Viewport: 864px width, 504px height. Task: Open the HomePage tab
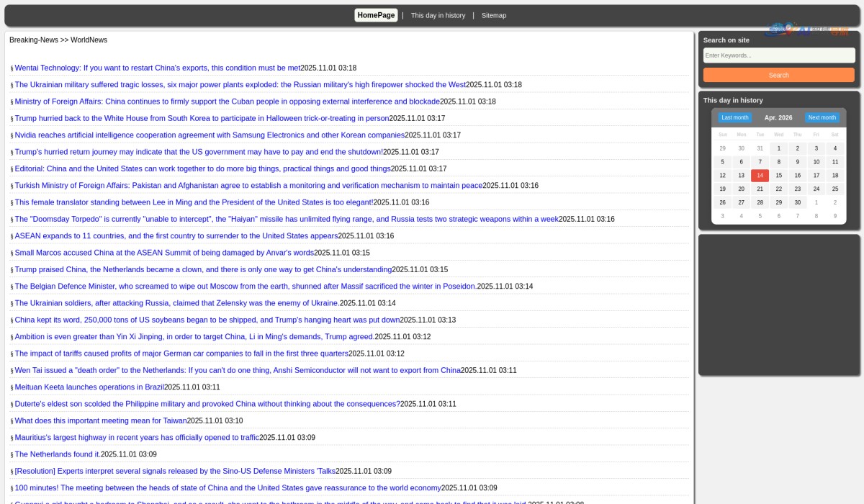(x=376, y=15)
